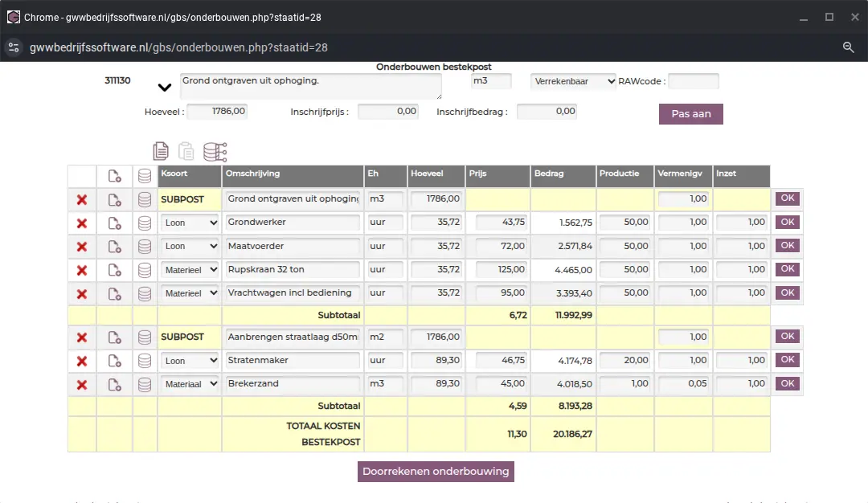
Task: Click the database tree icon above the table
Action: click(x=215, y=152)
